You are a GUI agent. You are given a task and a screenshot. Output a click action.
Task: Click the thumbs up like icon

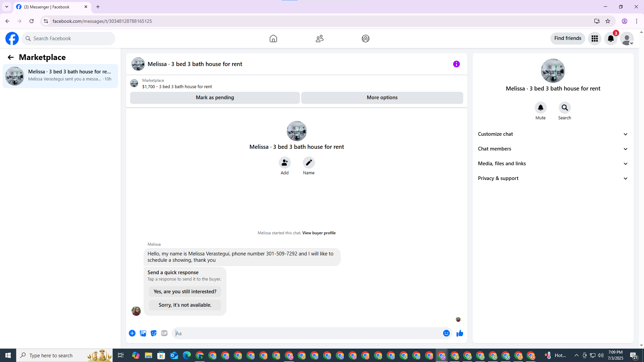[x=460, y=333]
